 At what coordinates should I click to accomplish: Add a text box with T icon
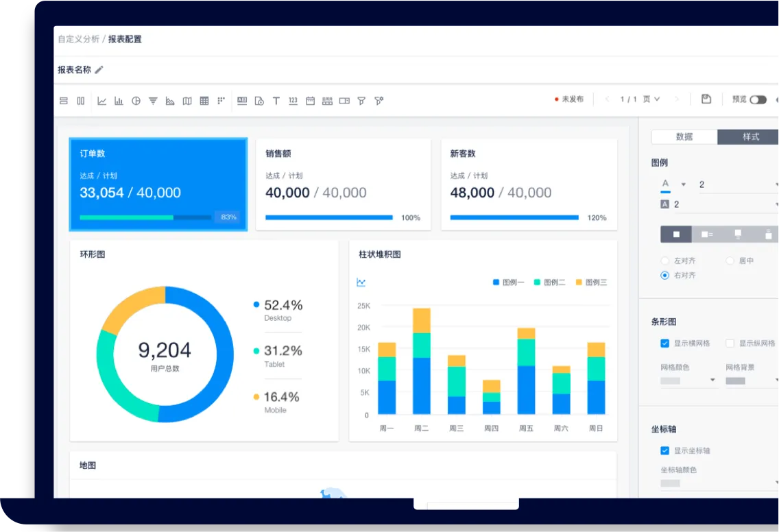(276, 101)
